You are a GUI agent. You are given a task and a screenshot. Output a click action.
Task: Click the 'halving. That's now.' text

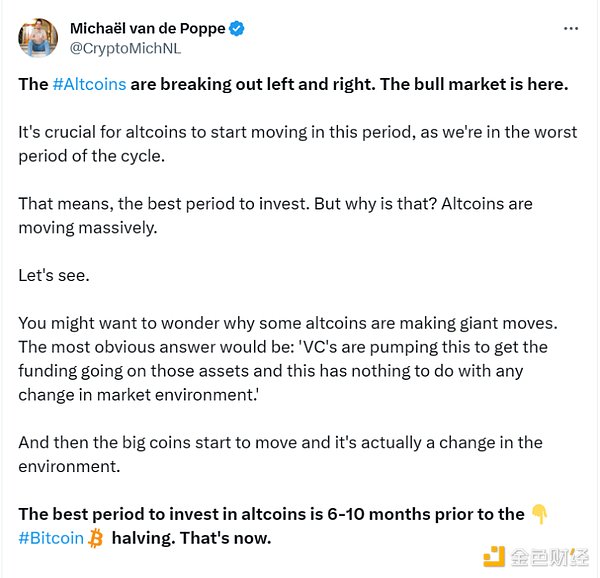click(x=190, y=539)
